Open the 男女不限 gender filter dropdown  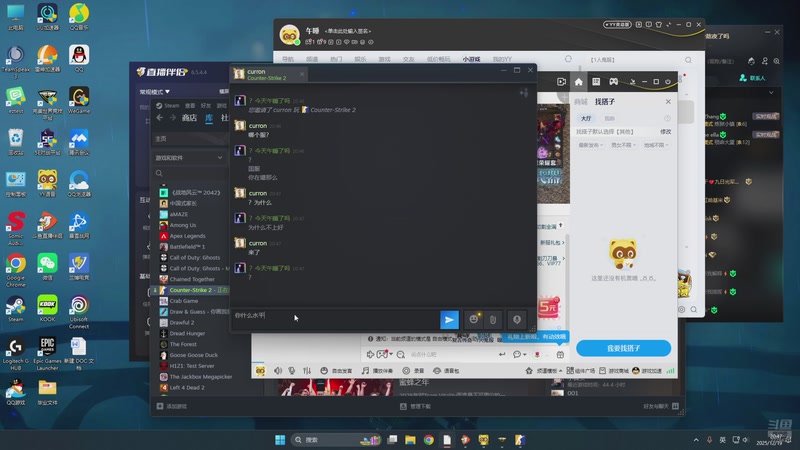tap(623, 145)
